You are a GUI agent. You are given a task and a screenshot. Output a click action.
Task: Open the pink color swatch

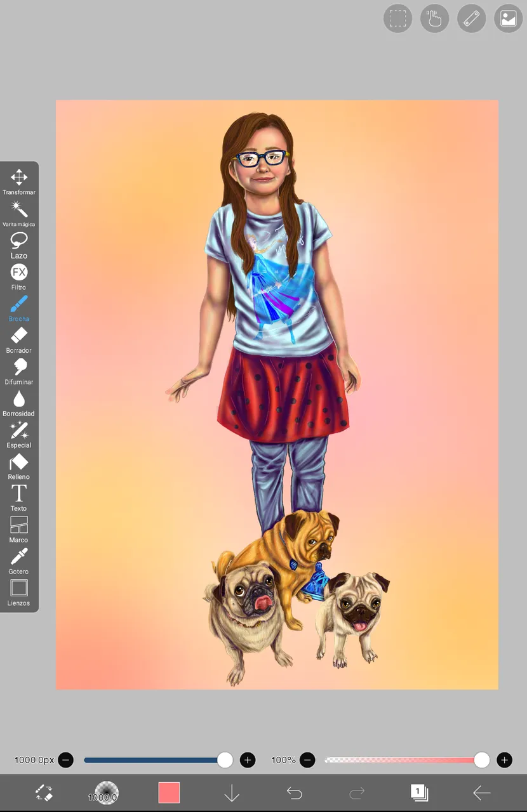[x=169, y=793]
